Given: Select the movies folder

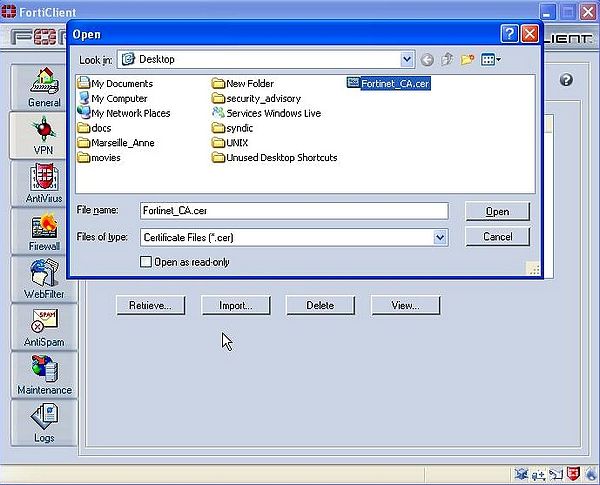Looking at the screenshot, I should pyautogui.click(x=99, y=158).
